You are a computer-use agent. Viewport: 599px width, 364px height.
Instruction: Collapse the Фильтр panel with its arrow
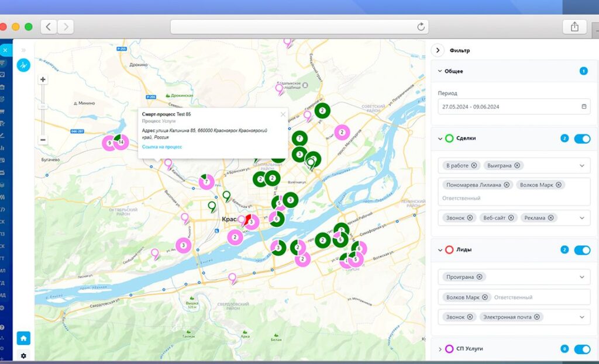(x=438, y=50)
